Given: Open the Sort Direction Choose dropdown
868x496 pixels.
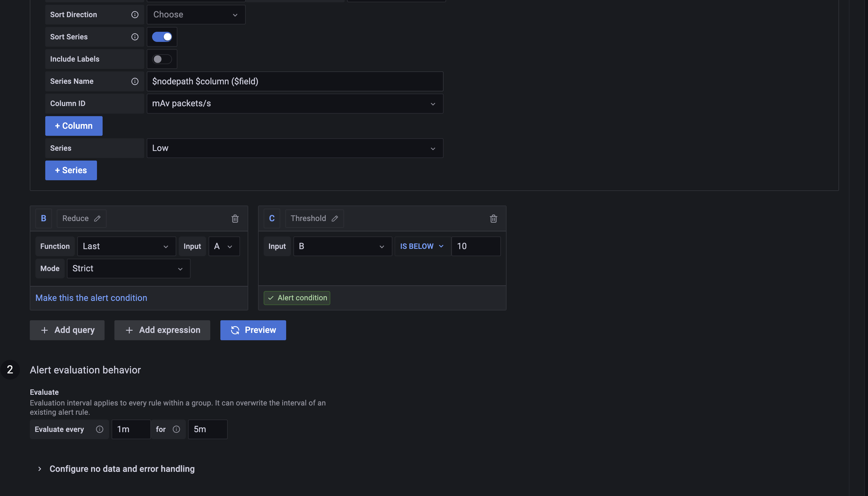Looking at the screenshot, I should coord(196,15).
